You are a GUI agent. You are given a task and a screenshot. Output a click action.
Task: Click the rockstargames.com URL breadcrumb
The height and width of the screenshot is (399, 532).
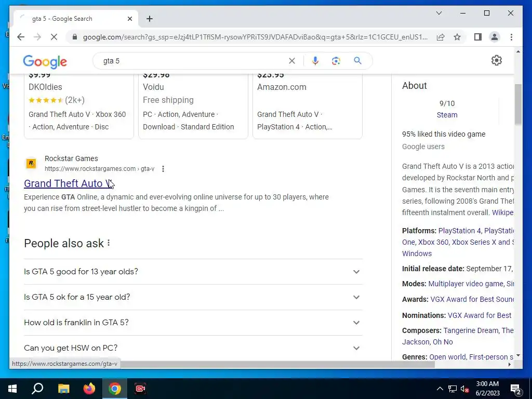point(99,169)
